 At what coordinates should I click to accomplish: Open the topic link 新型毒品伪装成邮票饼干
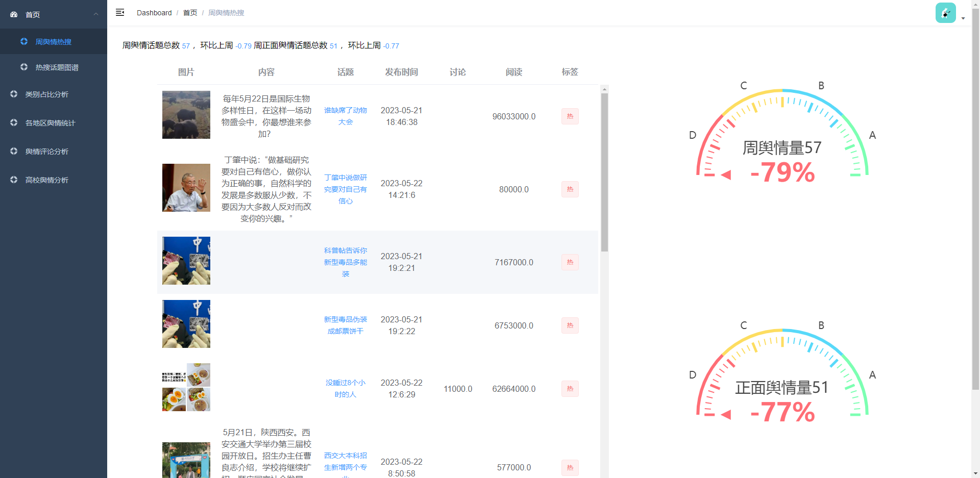point(346,325)
